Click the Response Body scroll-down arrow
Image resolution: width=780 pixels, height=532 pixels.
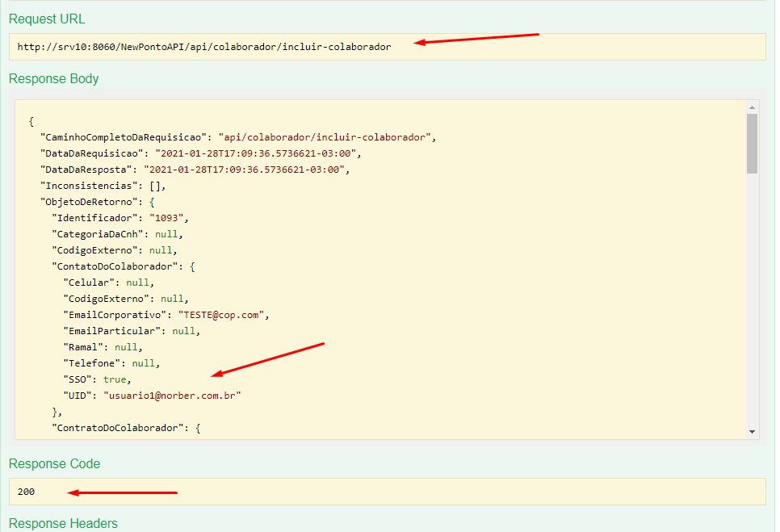click(752, 433)
